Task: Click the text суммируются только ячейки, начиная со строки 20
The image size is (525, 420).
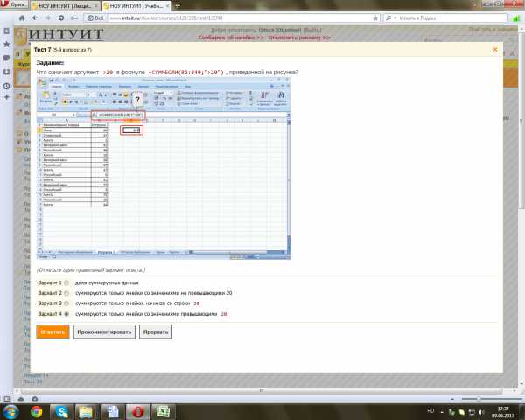Action: 137,304
